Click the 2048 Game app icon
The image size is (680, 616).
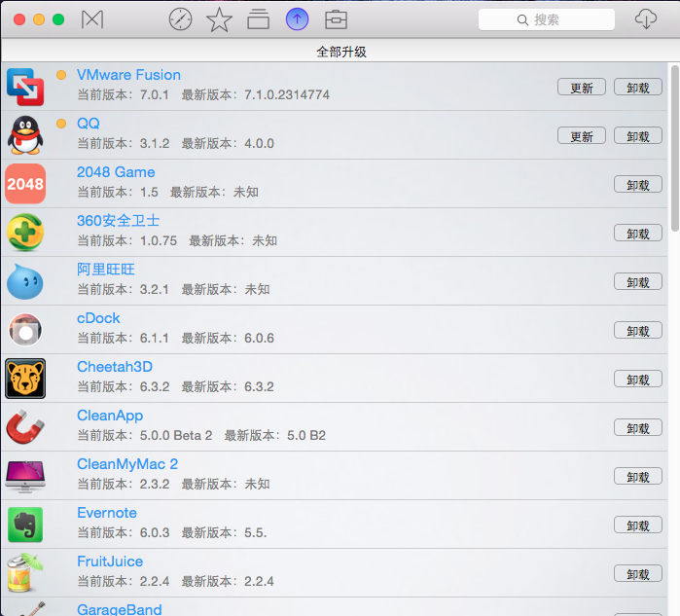(25, 184)
